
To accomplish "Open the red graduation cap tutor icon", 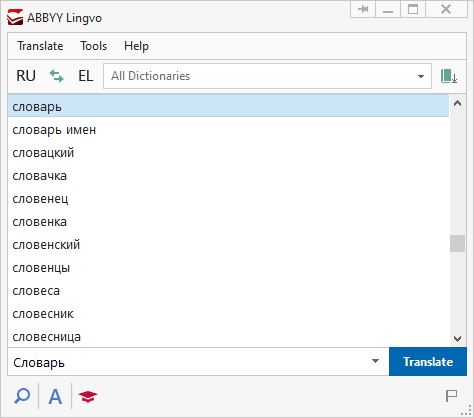I will click(x=88, y=396).
